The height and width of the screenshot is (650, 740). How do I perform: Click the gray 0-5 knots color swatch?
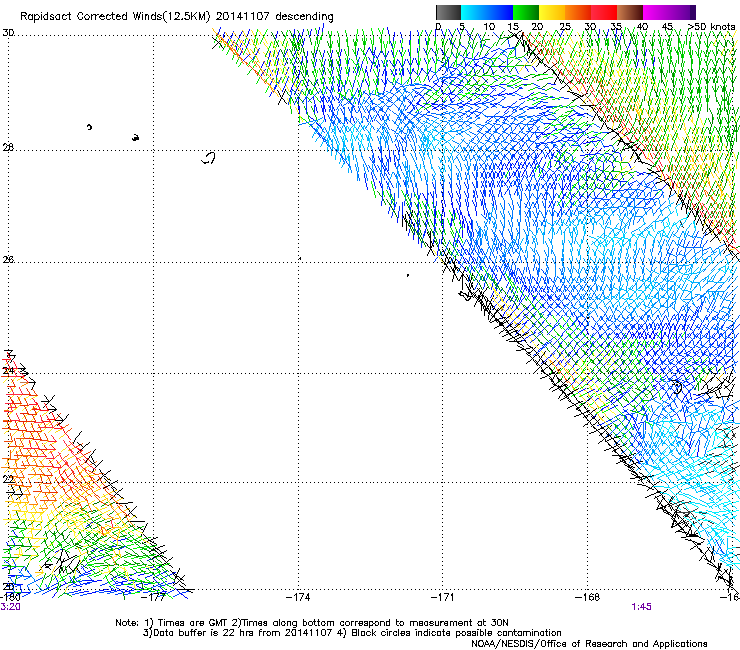[448, 12]
